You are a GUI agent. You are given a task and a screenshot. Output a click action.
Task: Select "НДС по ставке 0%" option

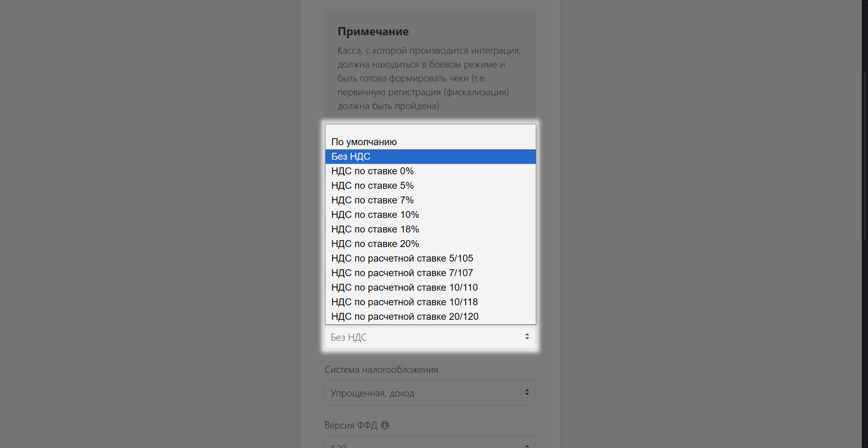(x=372, y=171)
